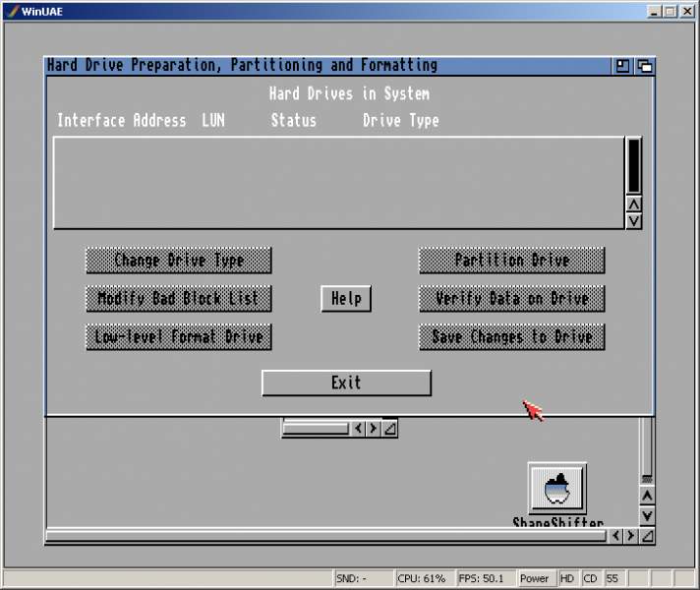Click the depth gadget in the Hard Drive Preparation title bar
700x590 pixels.
point(644,66)
